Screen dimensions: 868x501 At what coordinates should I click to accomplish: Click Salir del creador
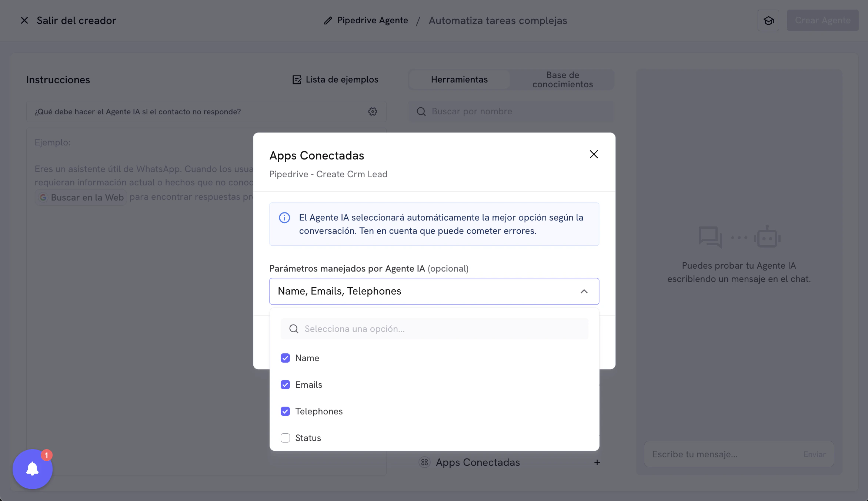click(x=76, y=20)
